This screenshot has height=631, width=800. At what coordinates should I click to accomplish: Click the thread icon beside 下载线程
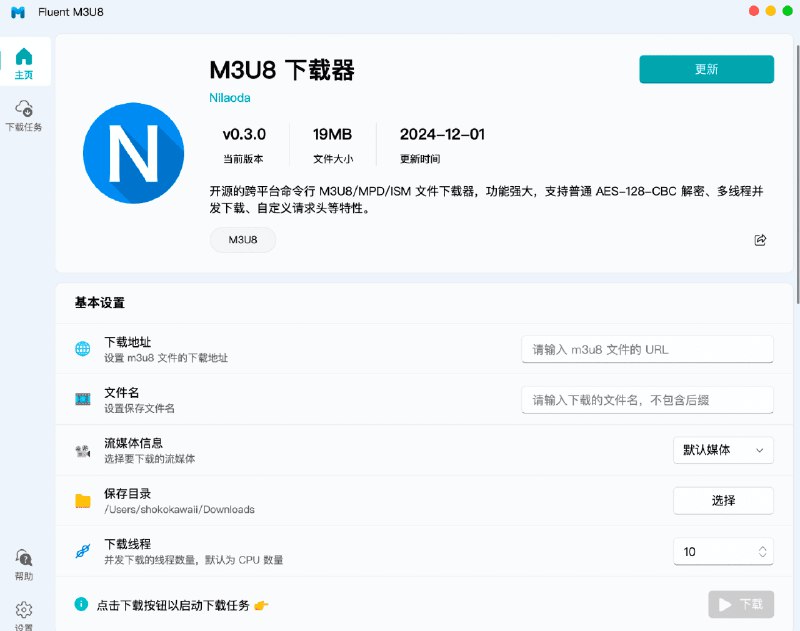pos(83,550)
